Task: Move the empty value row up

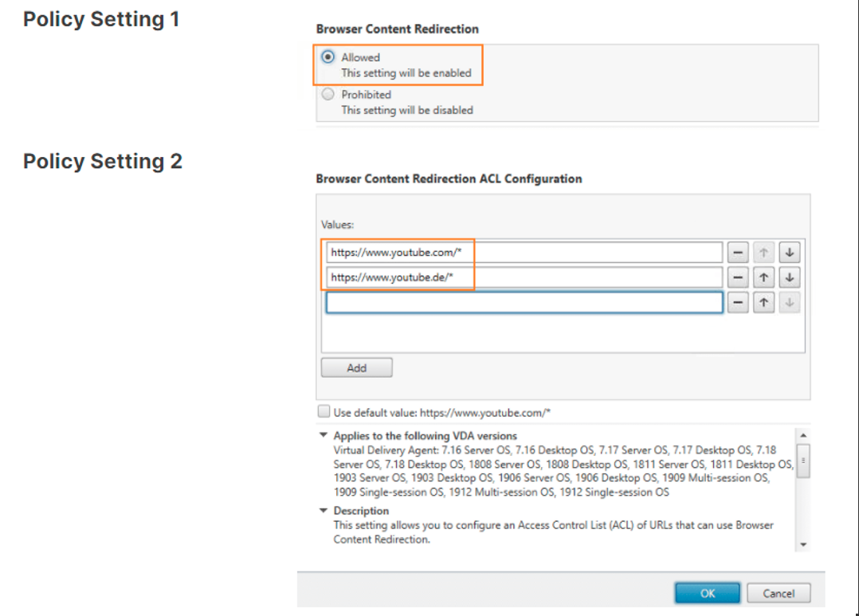Action: pos(763,303)
